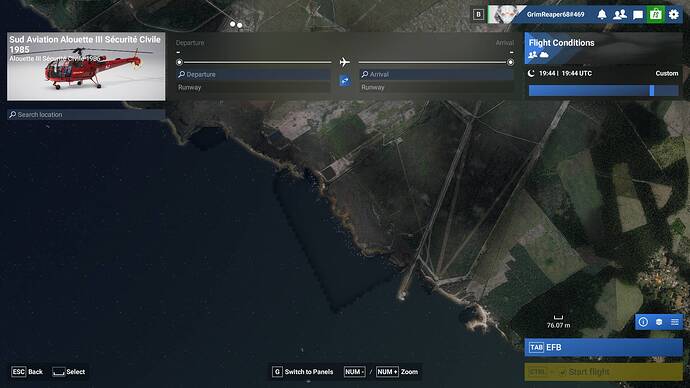Focus the Arrival search field
This screenshot has width=690, height=388.
tap(437, 74)
